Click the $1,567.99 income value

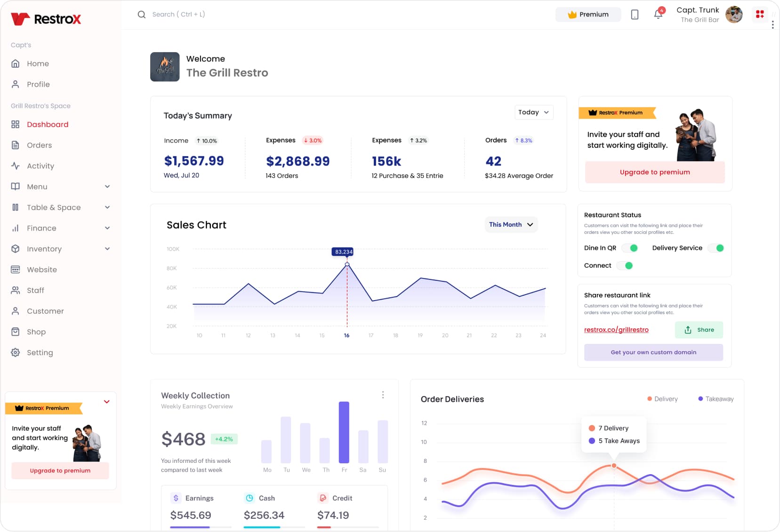pyautogui.click(x=194, y=161)
